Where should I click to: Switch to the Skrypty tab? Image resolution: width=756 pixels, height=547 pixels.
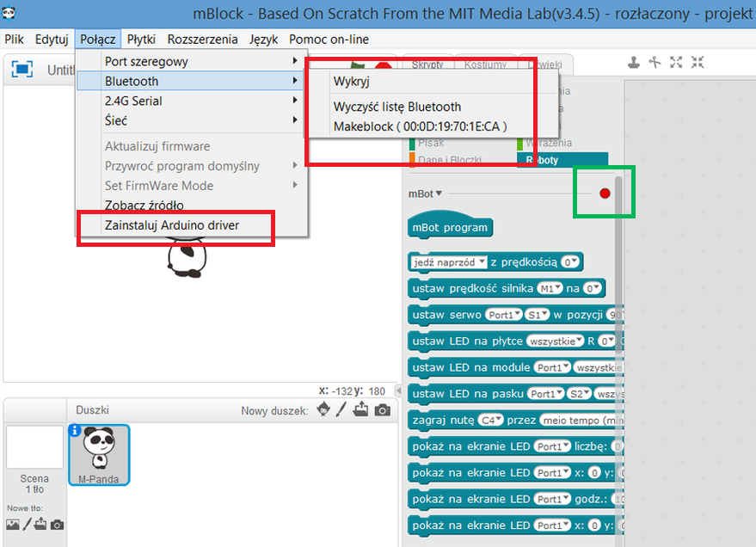tap(427, 65)
